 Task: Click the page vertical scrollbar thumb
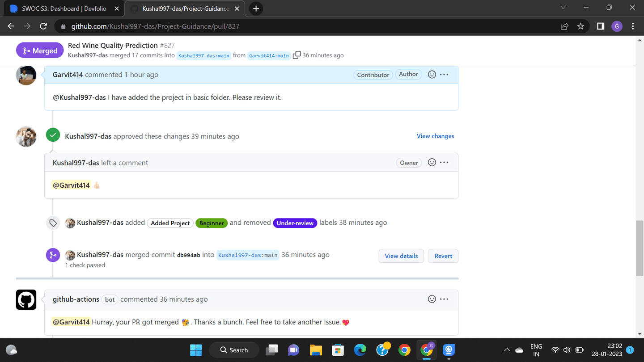640,248
